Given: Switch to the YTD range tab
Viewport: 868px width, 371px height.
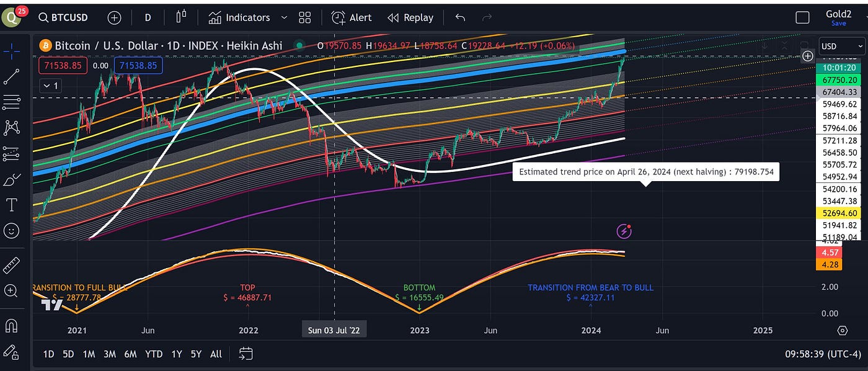Looking at the screenshot, I should 153,354.
